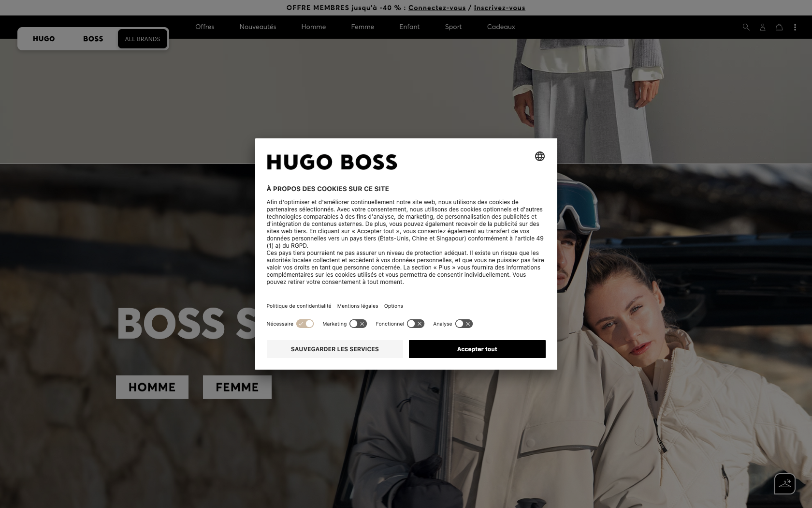Click the image preview icon at bottom right

(x=784, y=483)
